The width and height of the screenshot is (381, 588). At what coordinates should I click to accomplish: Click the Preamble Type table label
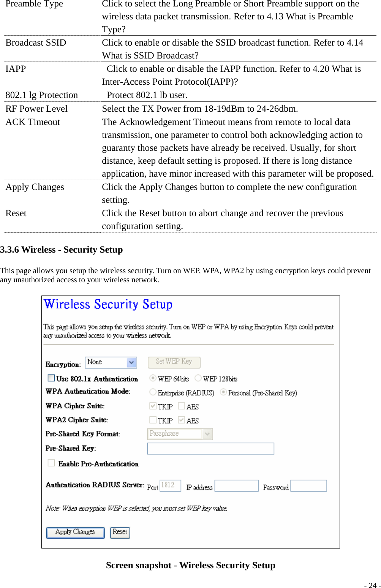point(34,4)
